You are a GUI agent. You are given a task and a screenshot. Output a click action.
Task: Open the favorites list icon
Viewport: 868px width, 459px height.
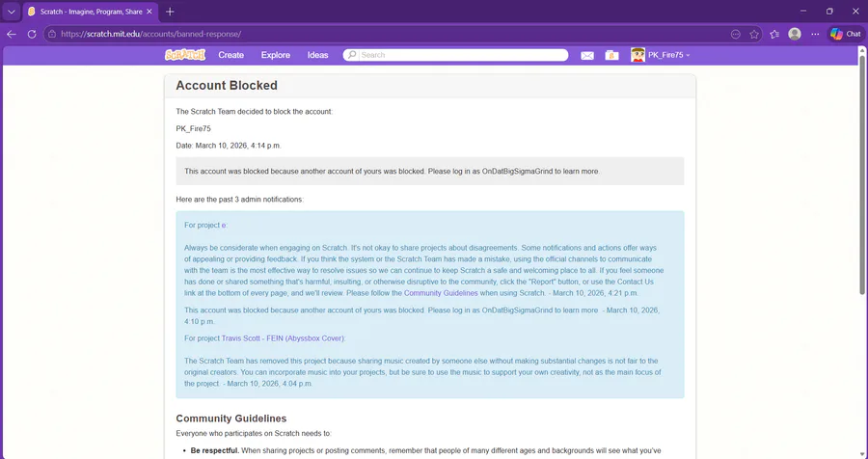click(774, 35)
